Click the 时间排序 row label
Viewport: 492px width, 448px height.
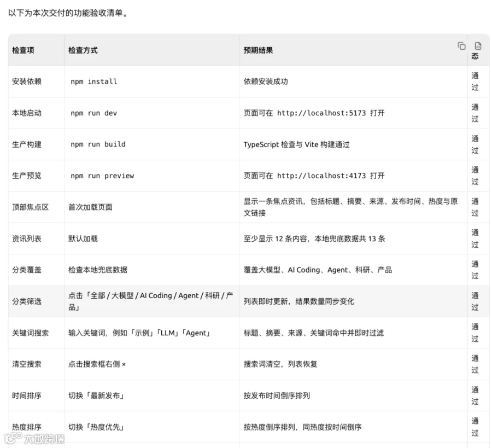[27, 395]
